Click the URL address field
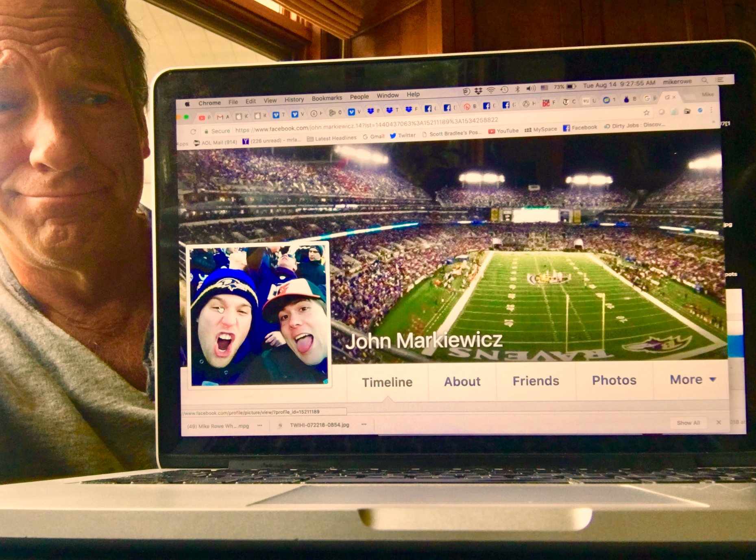The width and height of the screenshot is (756, 560). 366,125
